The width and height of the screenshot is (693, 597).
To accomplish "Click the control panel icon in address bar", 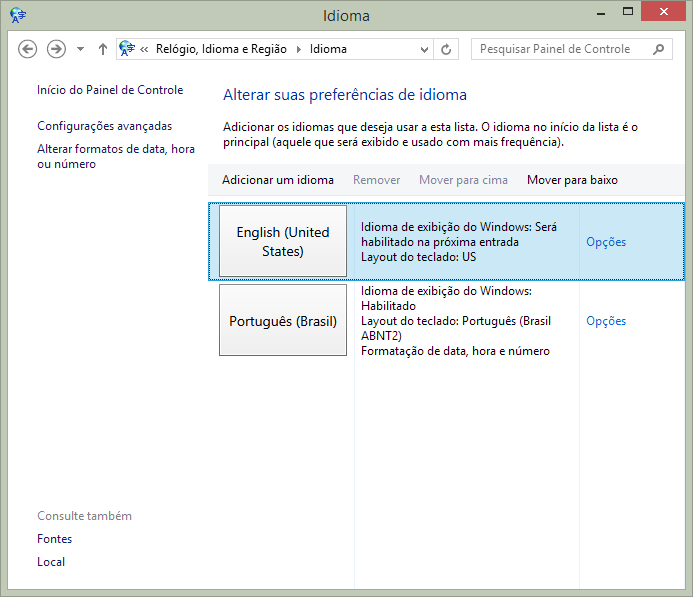I will coord(127,49).
